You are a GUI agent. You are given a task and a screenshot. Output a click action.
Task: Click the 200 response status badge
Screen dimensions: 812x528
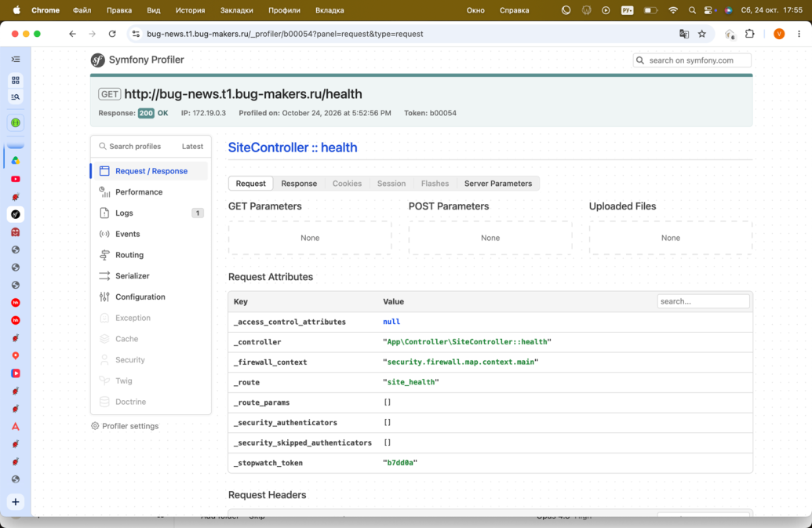pyautogui.click(x=146, y=113)
